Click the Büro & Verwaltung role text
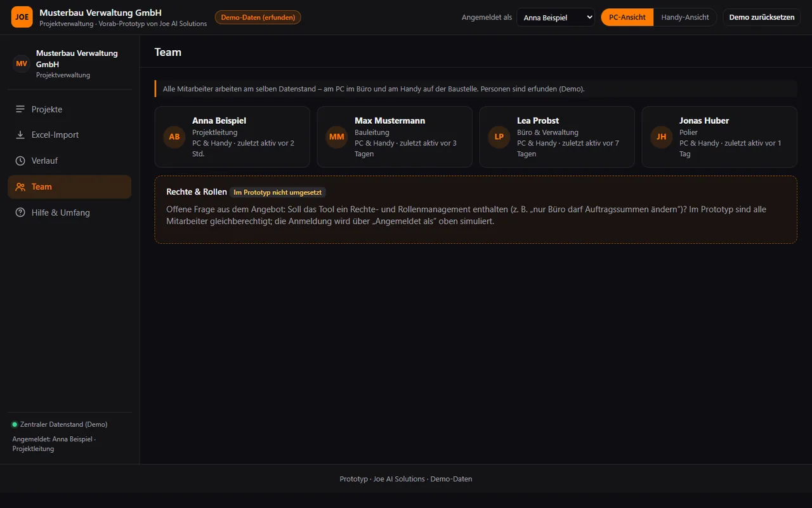The height and width of the screenshot is (508, 812). (x=547, y=133)
